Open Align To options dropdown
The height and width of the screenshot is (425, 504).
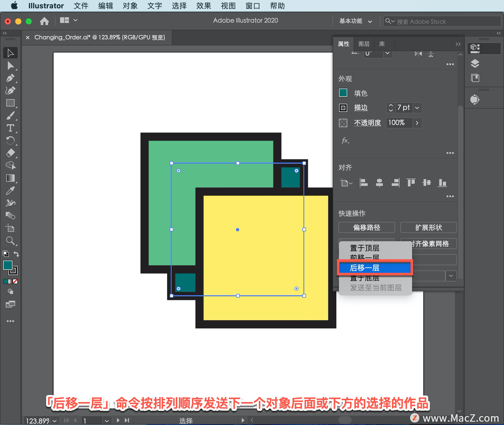point(346,183)
